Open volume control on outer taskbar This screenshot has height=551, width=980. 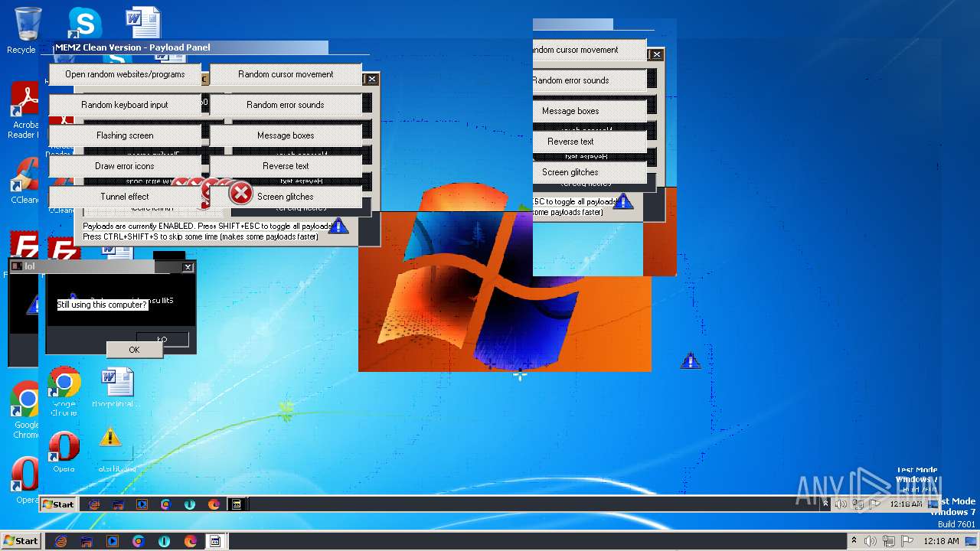871,541
